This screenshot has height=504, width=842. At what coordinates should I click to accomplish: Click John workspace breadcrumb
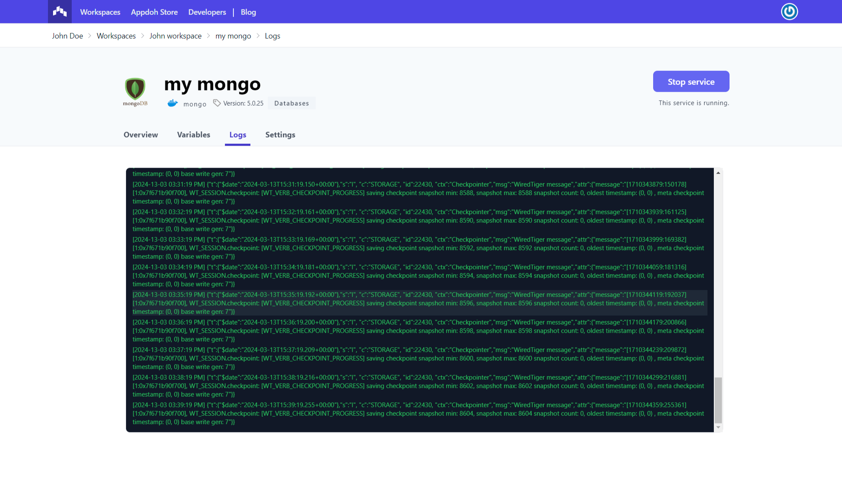click(175, 36)
